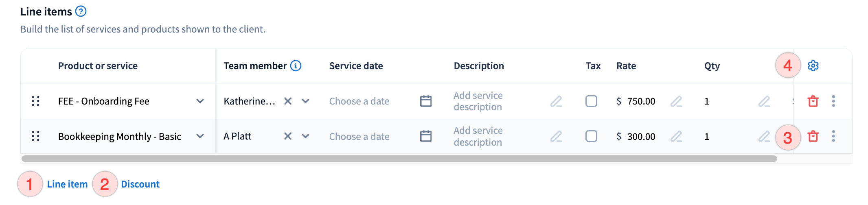
Task: Open Katherine team member dropdown
Action: (x=305, y=101)
